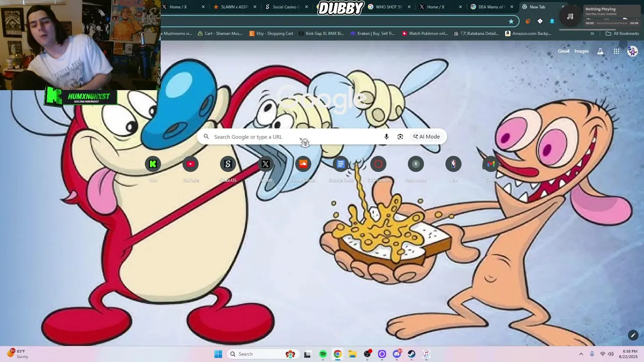Start voice search with the microphone icon
Viewport: 644px width, 362px height.
386,137
